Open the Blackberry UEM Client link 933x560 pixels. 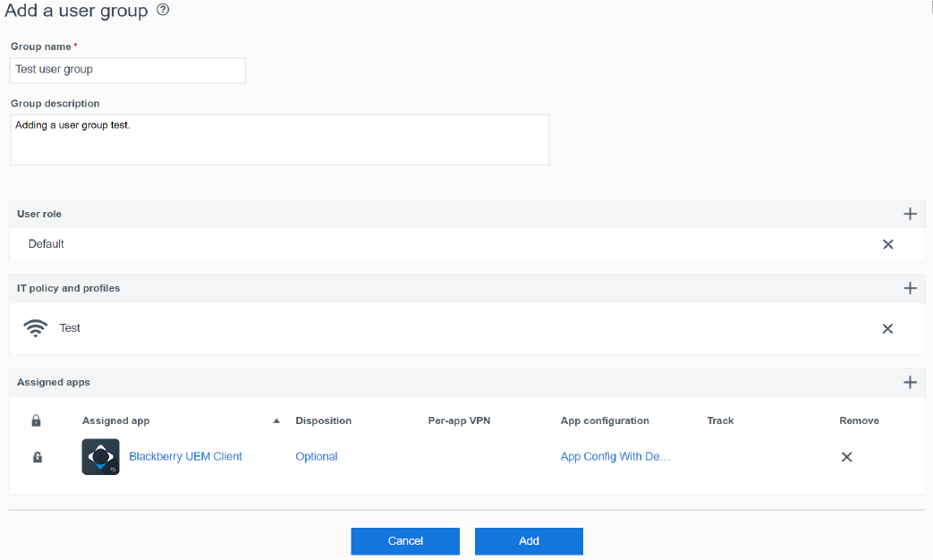coord(185,456)
